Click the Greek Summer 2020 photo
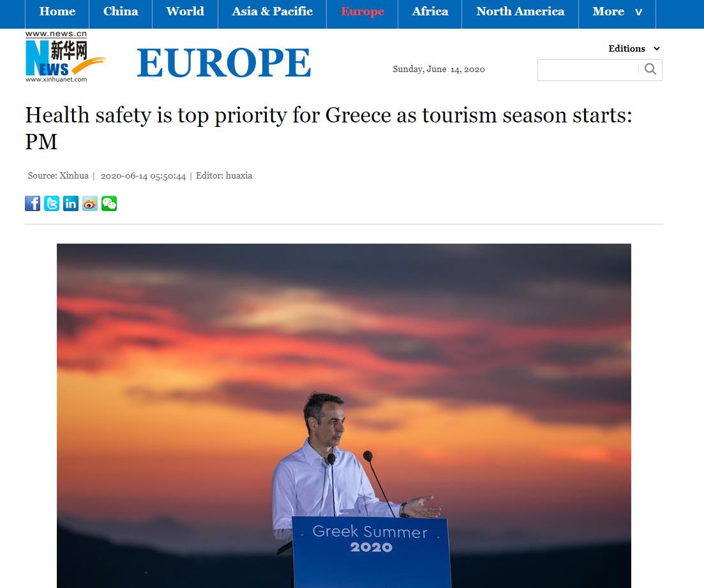 [x=344, y=416]
